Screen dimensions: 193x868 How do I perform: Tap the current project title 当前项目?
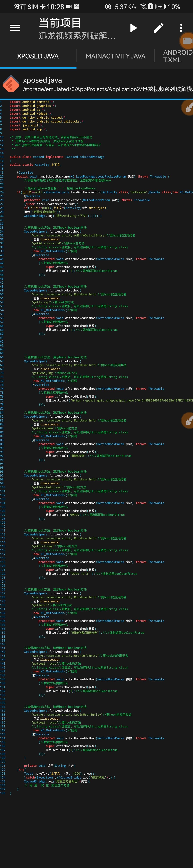click(x=60, y=23)
